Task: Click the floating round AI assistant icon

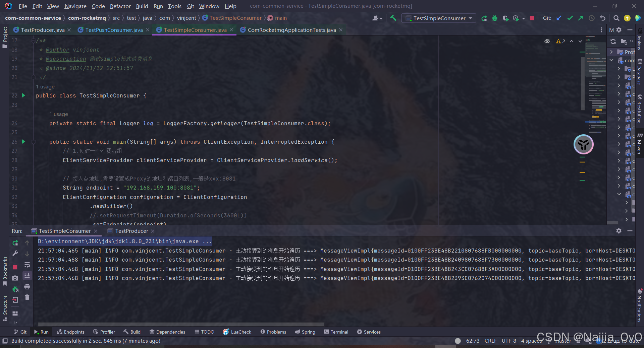Action: click(584, 144)
